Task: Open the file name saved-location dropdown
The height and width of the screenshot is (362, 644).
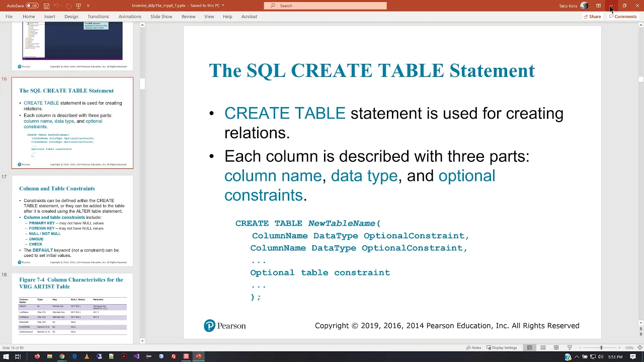Action: point(223,6)
